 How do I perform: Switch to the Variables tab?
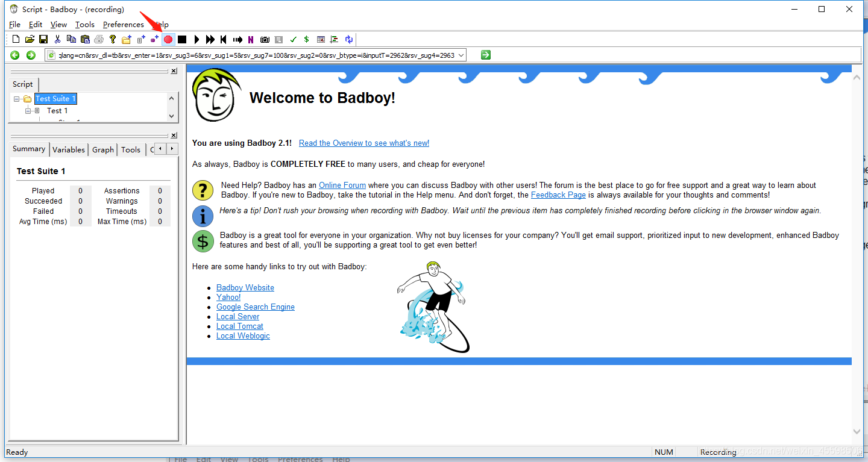point(69,150)
